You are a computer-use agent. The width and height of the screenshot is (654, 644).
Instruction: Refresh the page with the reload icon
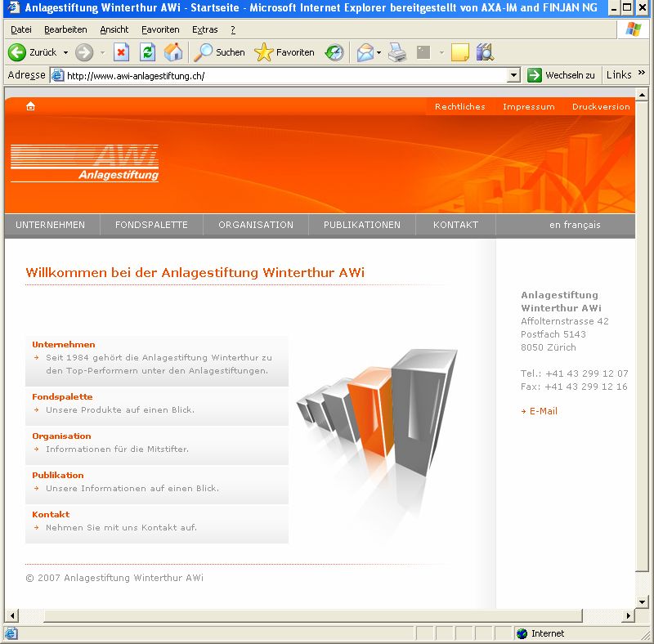click(x=147, y=52)
